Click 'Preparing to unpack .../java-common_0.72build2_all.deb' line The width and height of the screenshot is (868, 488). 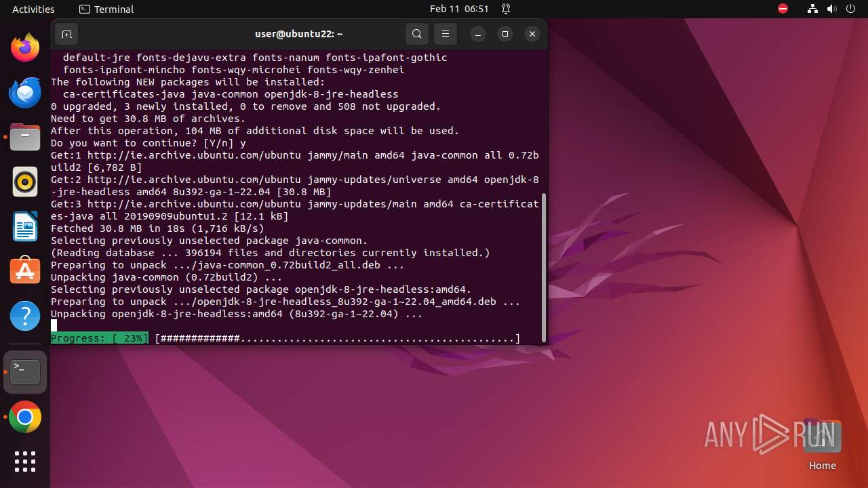click(228, 265)
